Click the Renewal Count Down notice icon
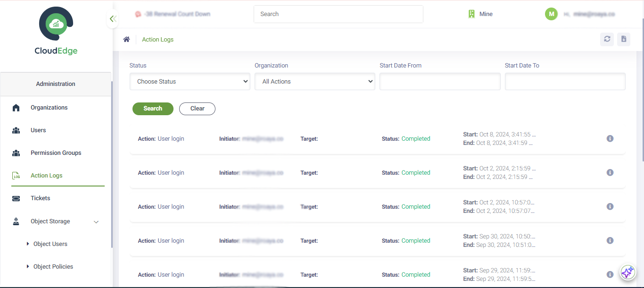Viewport: 644px width, 288px height. click(138, 14)
